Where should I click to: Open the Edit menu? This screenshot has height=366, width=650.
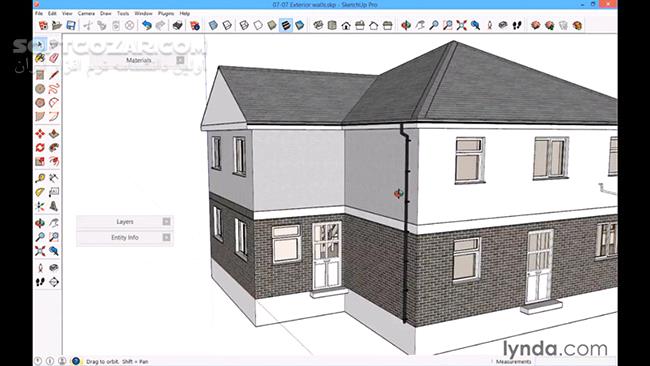(52, 14)
